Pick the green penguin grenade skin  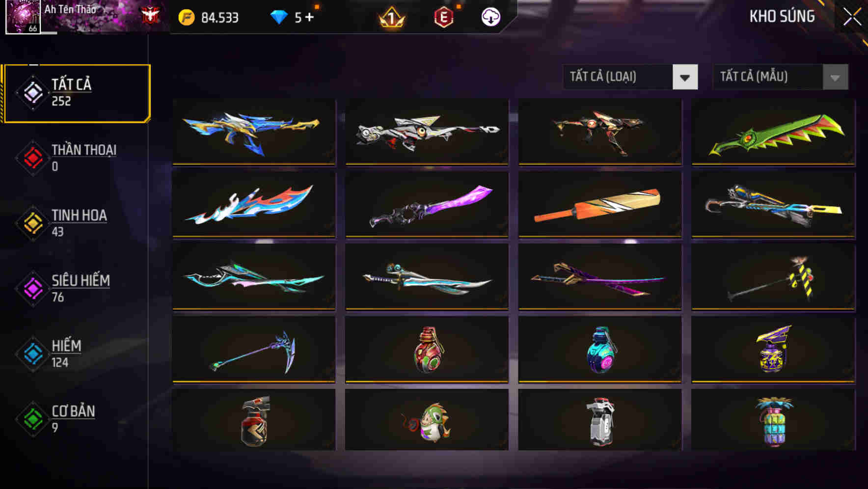427,420
